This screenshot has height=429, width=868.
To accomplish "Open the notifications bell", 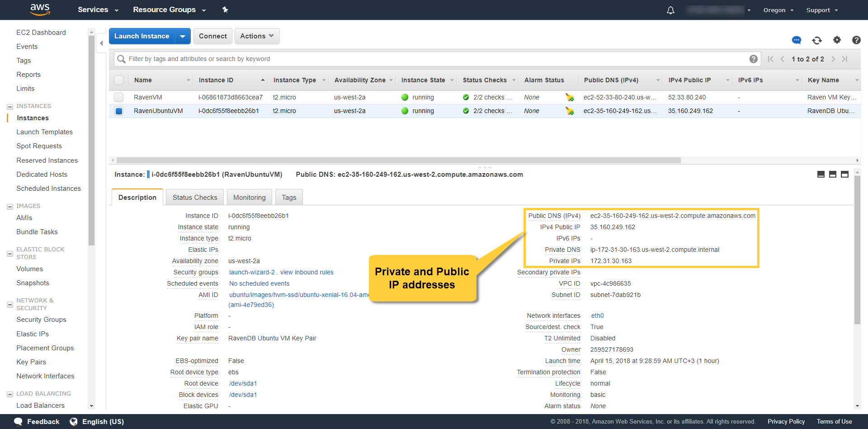I will pos(670,10).
